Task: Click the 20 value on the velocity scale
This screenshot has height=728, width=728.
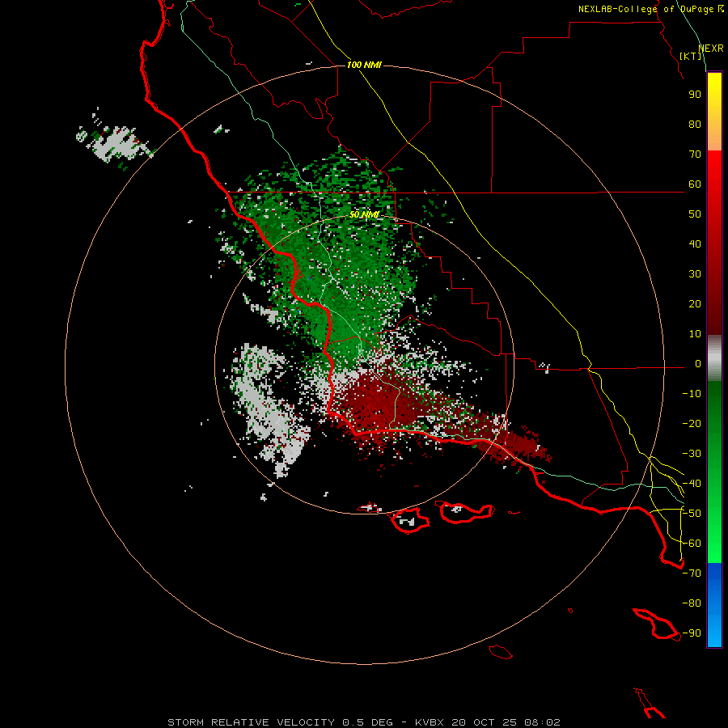Action: point(695,303)
